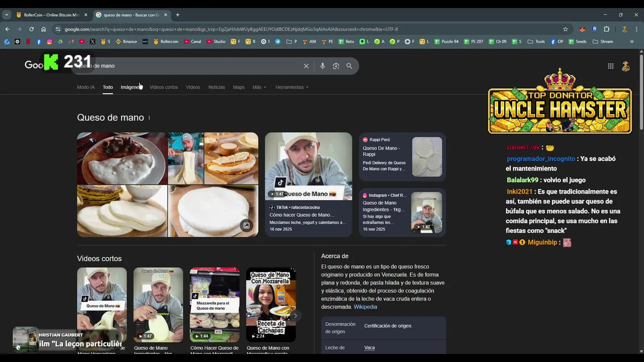This screenshot has width=644, height=362.
Task: Open the X (Twitter) bookmark icon
Action: pos(93,42)
